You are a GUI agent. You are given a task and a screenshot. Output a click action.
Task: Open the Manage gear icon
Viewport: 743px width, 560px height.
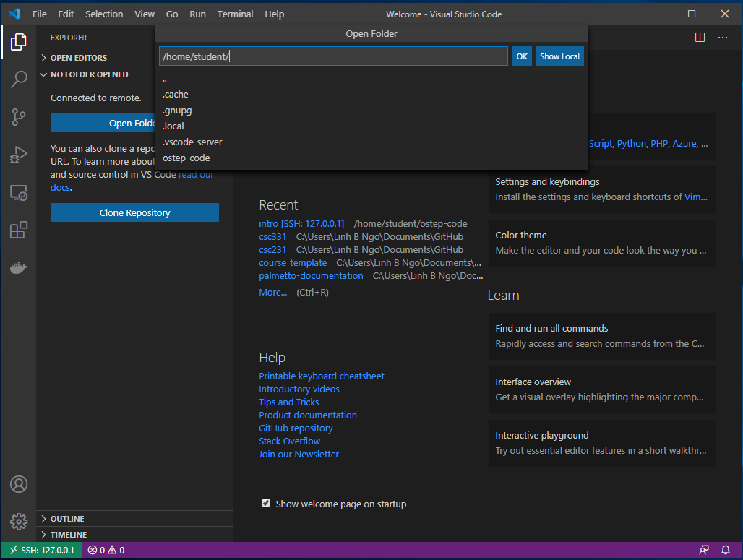19,522
